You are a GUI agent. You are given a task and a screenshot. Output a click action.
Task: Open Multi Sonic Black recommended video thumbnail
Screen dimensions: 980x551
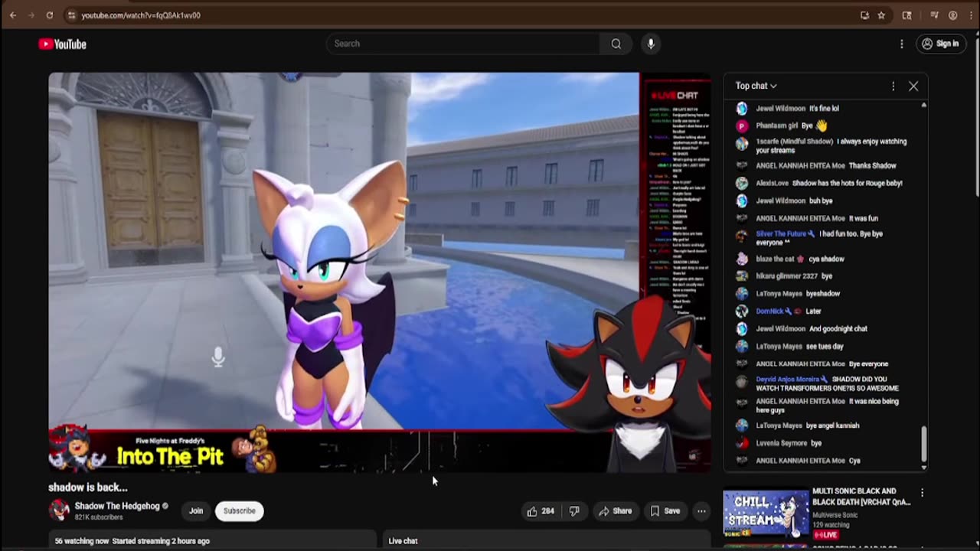[x=766, y=514]
